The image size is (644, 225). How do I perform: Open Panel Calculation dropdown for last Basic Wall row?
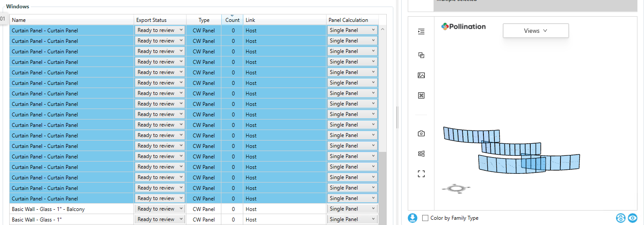click(x=352, y=219)
